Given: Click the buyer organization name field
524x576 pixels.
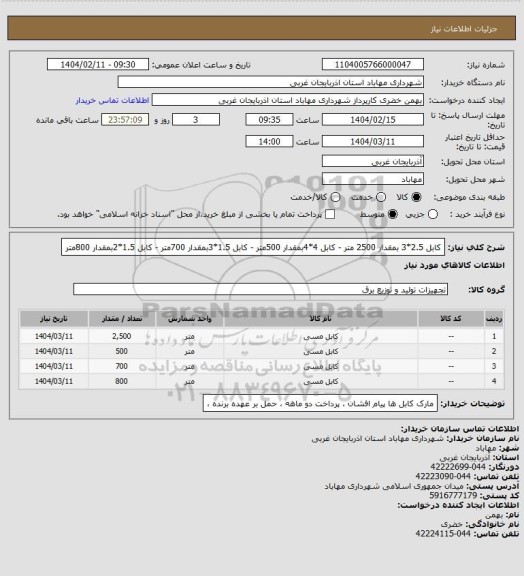Looking at the screenshot, I should click(270, 82).
